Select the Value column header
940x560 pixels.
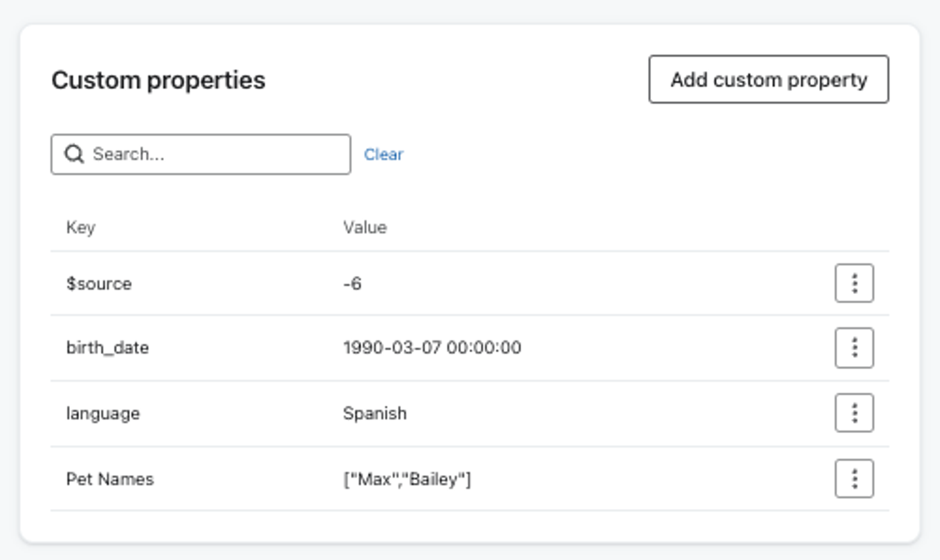pyautogui.click(x=365, y=227)
